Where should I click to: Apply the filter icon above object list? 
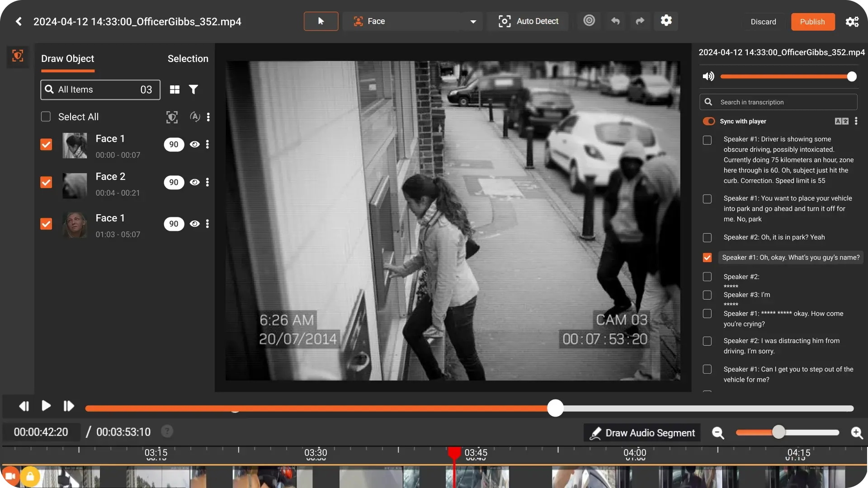pos(193,89)
